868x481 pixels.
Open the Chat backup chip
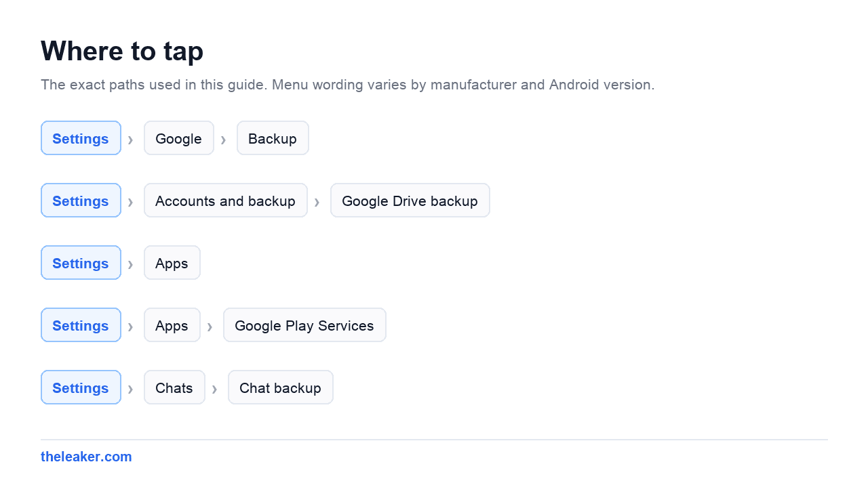281,388
